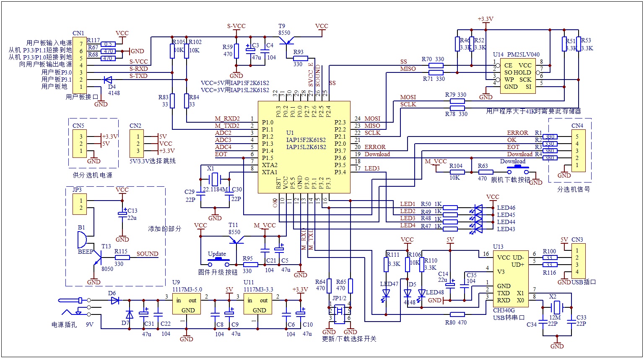644x358 pixels.
Task: Select the D4 4148 diode symbol
Action: (108, 80)
